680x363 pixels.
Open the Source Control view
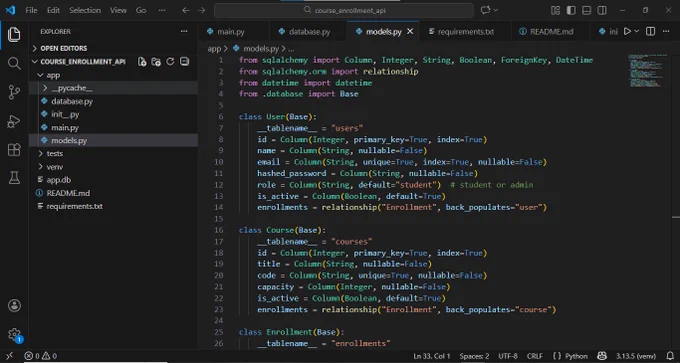[14, 92]
